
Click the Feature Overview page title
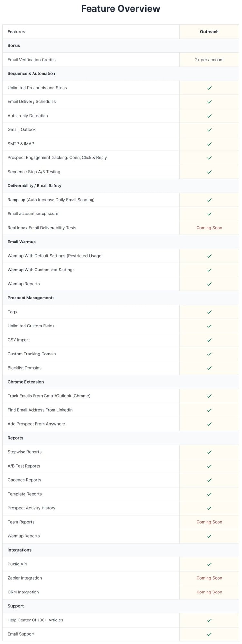click(x=121, y=9)
